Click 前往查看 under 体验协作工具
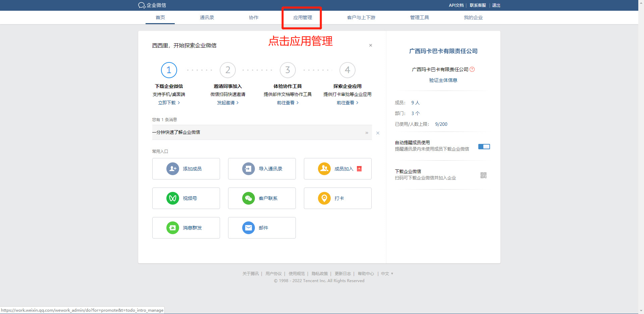644x314 pixels. pos(288,103)
